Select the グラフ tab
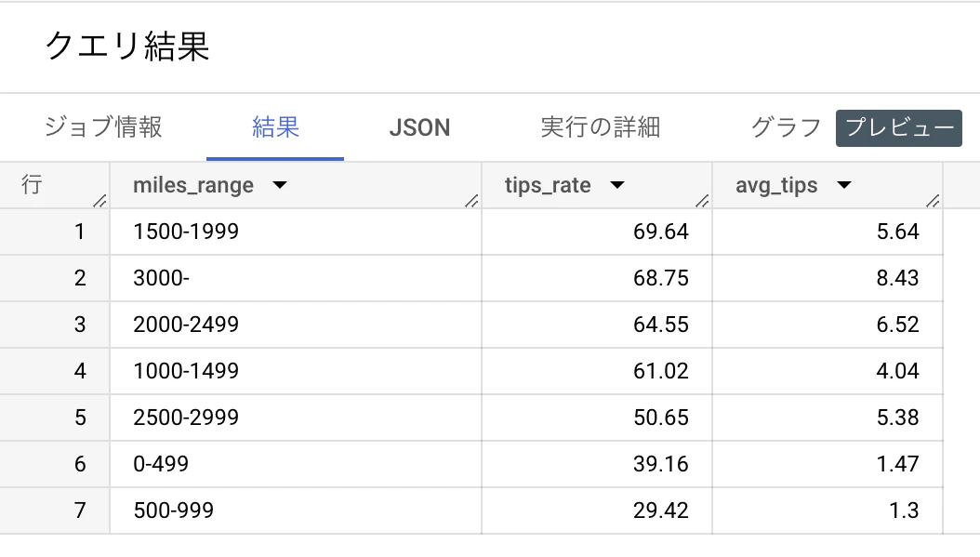This screenshot has width=980, height=557. pos(784,127)
